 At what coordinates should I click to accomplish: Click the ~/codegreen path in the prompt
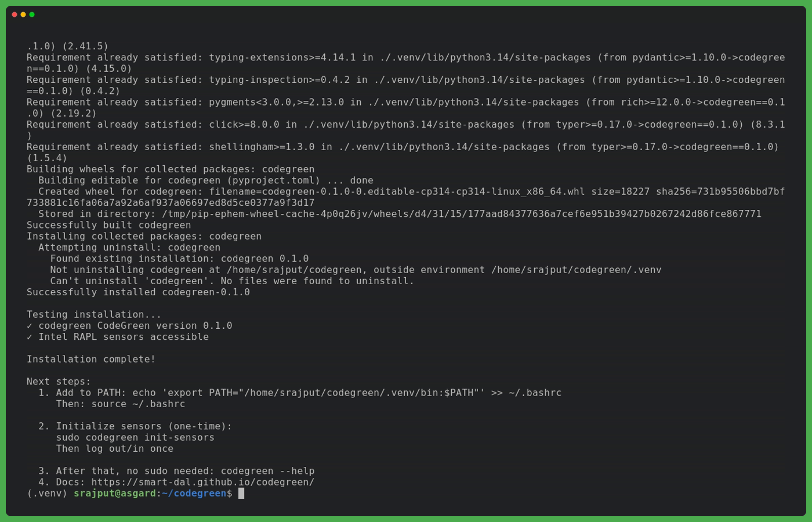coord(194,493)
